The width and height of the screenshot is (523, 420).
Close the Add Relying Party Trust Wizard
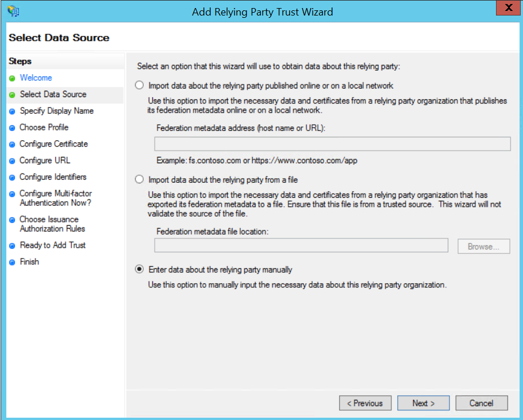(x=508, y=9)
